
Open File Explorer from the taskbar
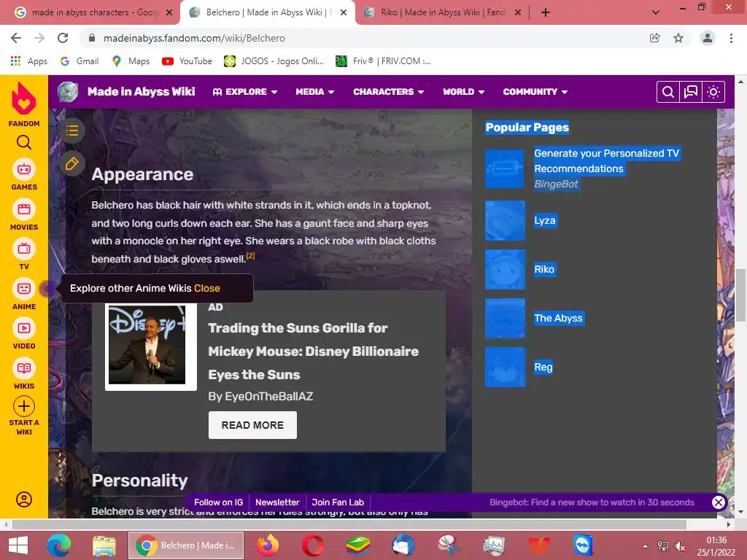(x=104, y=545)
